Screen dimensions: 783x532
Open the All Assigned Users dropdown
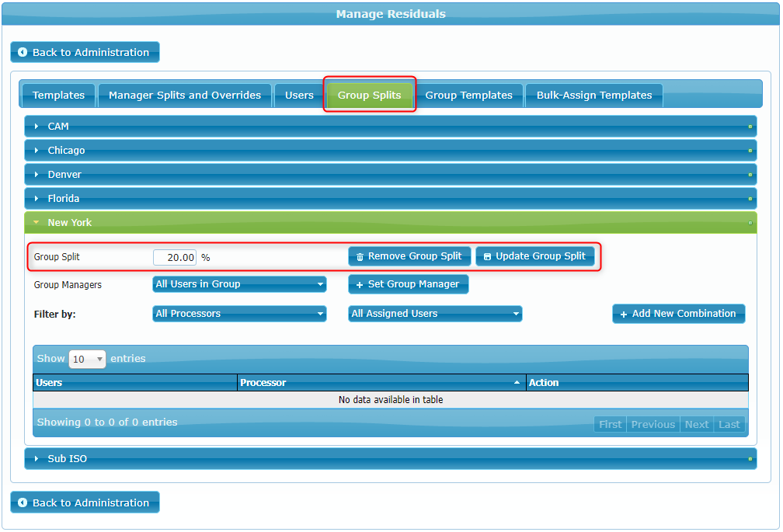[435, 314]
